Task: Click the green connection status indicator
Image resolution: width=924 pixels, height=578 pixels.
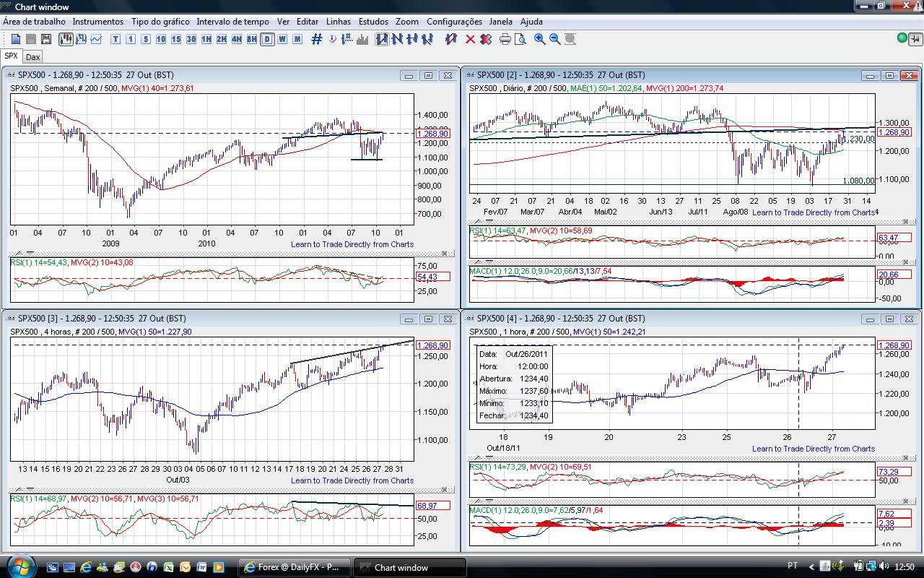Action: click(x=903, y=38)
